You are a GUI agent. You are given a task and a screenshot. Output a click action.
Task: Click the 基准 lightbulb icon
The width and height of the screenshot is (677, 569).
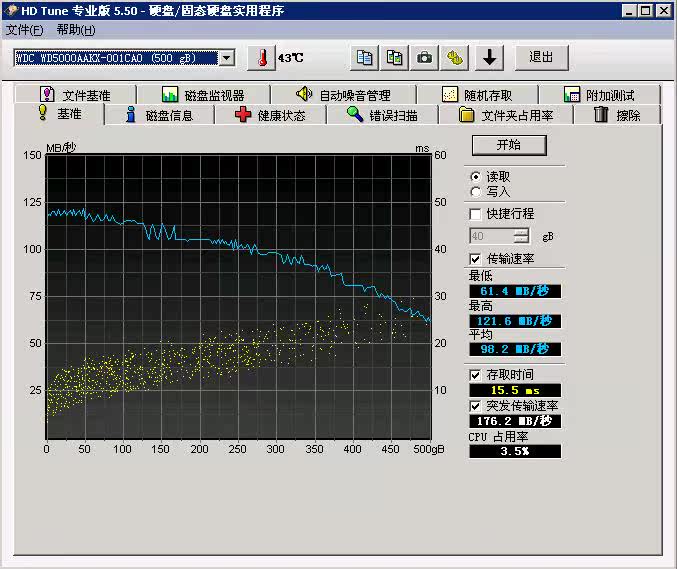[42, 112]
